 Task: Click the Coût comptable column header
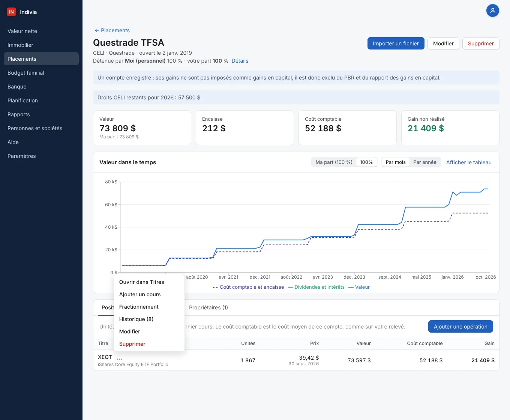point(425,343)
